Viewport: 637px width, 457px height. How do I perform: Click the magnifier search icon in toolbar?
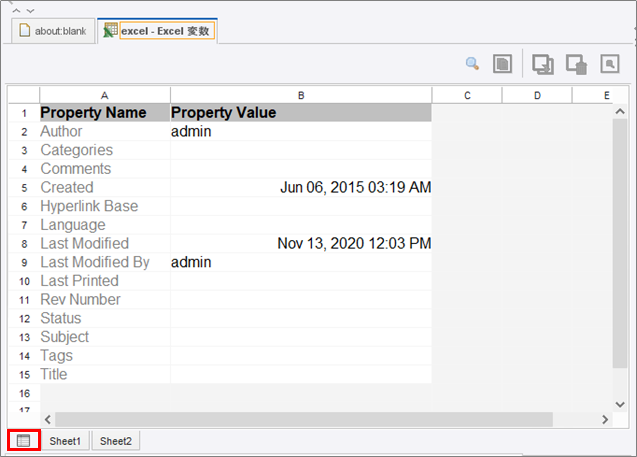coord(472,64)
